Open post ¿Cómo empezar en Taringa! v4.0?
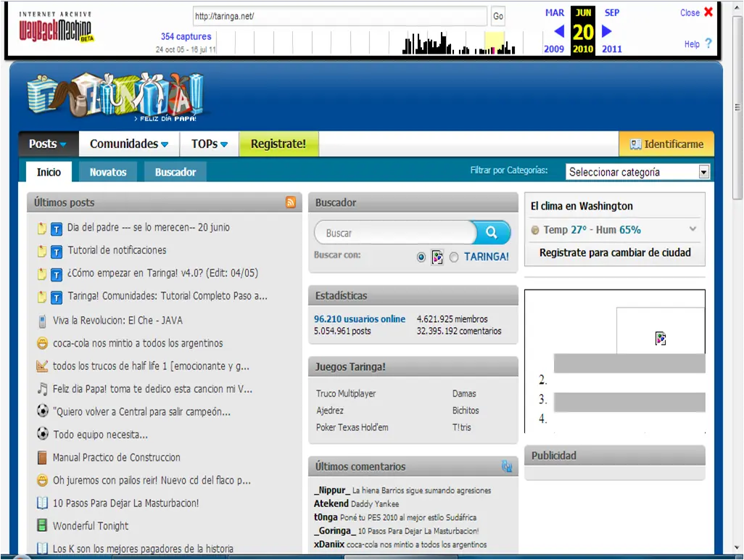 point(162,273)
